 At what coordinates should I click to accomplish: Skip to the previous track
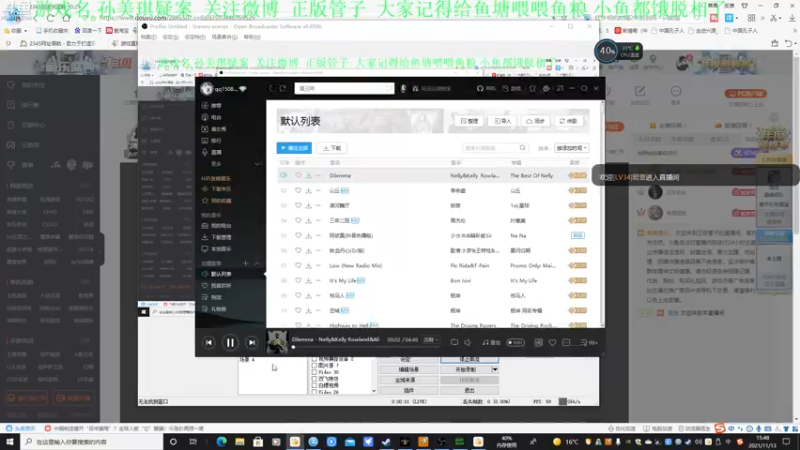pos(209,343)
